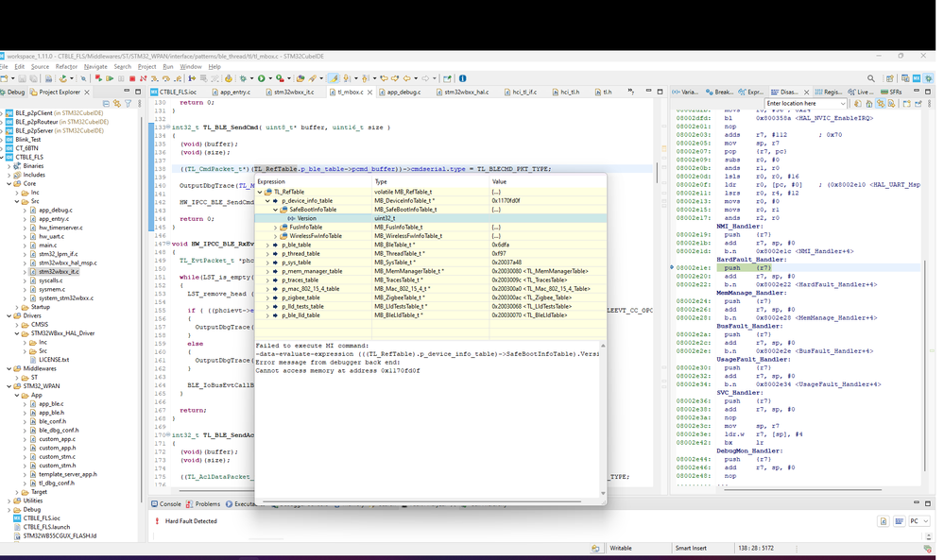Switch to the app_entry.c editor tab
Screen dimensions: 944x560
point(232,92)
